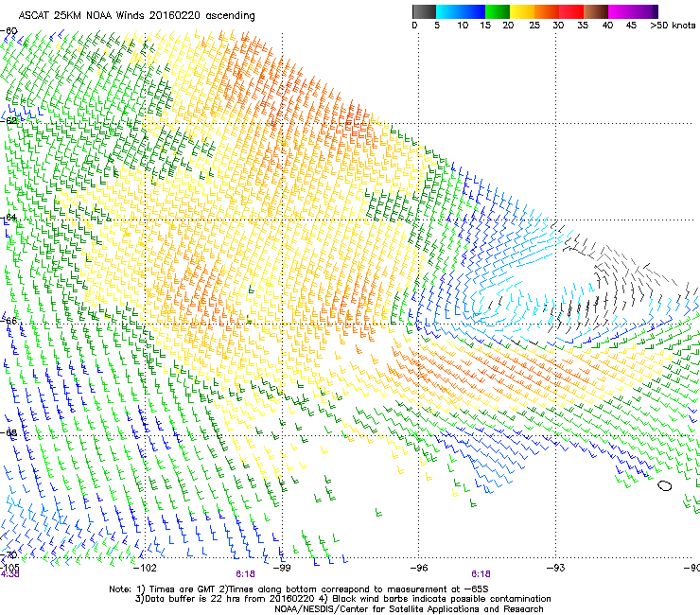
Task: Click the "-99" longitude label
Action: [282, 568]
